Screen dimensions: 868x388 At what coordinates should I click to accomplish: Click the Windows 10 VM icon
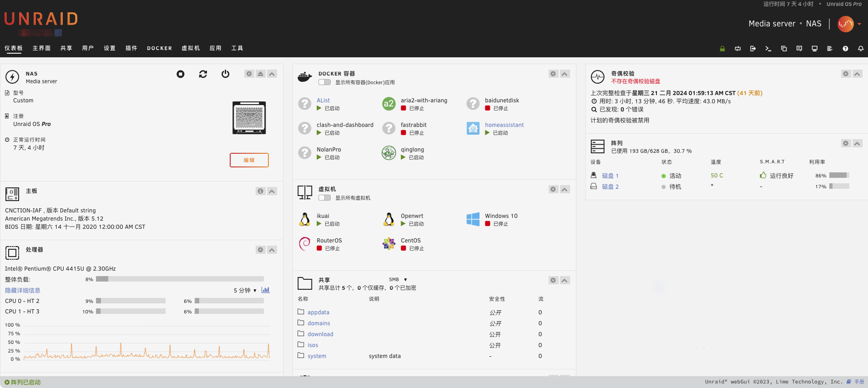(473, 220)
